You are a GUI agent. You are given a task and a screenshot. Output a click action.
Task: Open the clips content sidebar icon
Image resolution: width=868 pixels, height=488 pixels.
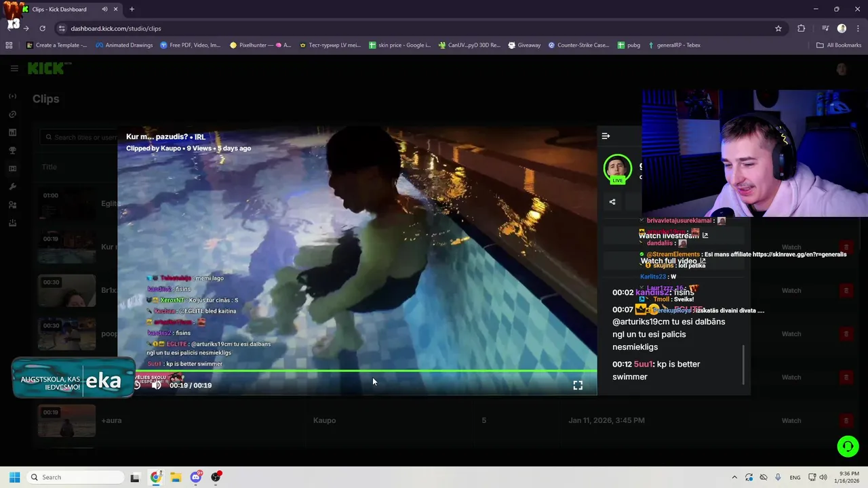[x=12, y=169]
